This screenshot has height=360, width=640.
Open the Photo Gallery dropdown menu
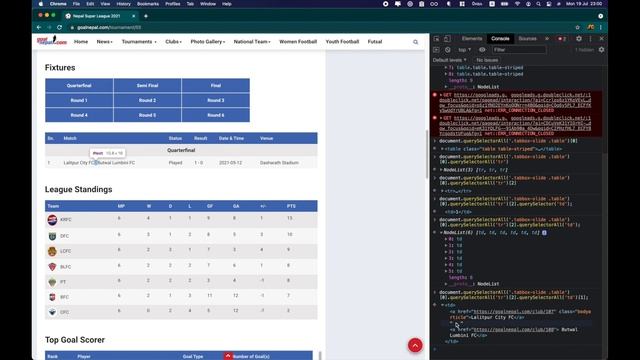208,42
